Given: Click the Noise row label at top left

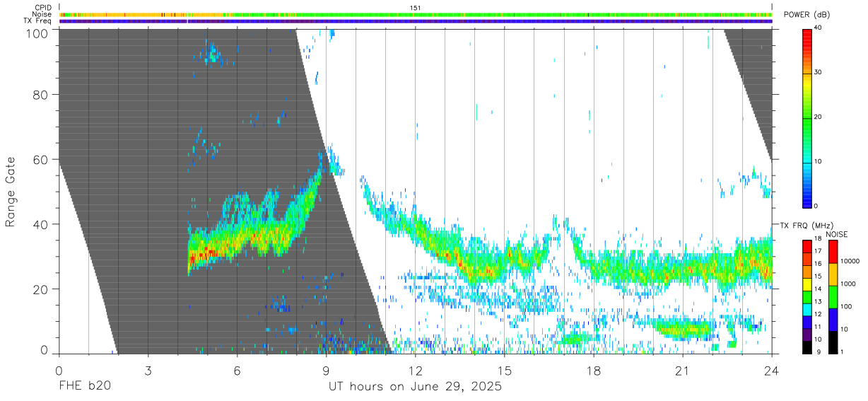Looking at the screenshot, I should coord(42,14).
